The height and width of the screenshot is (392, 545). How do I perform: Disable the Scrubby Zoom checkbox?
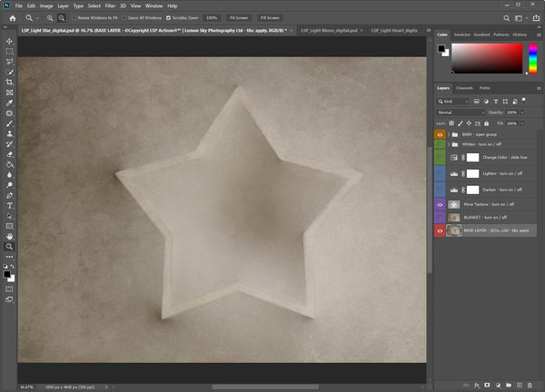[168, 17]
